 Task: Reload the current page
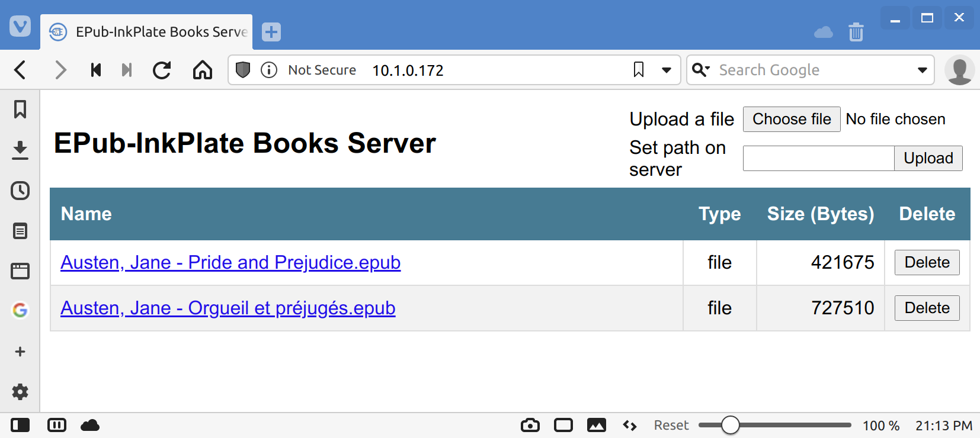[162, 70]
